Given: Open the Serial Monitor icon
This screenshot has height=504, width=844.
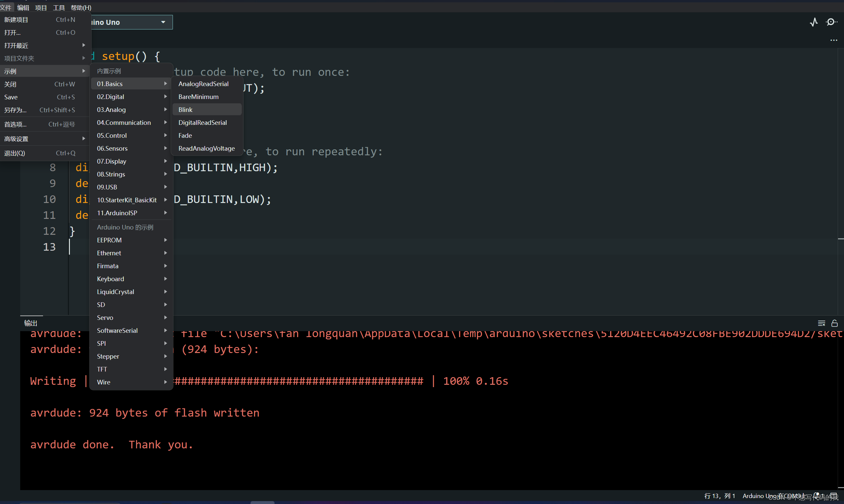Looking at the screenshot, I should tap(831, 23).
